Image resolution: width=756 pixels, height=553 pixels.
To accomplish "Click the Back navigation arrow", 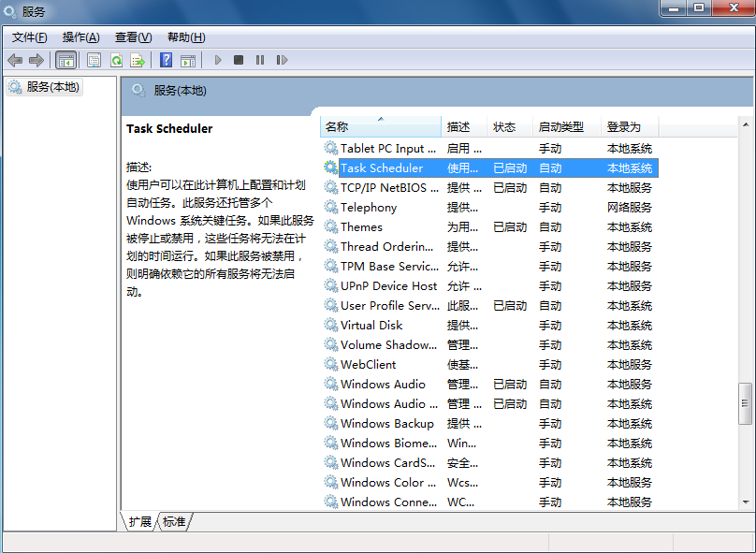I will [14, 60].
